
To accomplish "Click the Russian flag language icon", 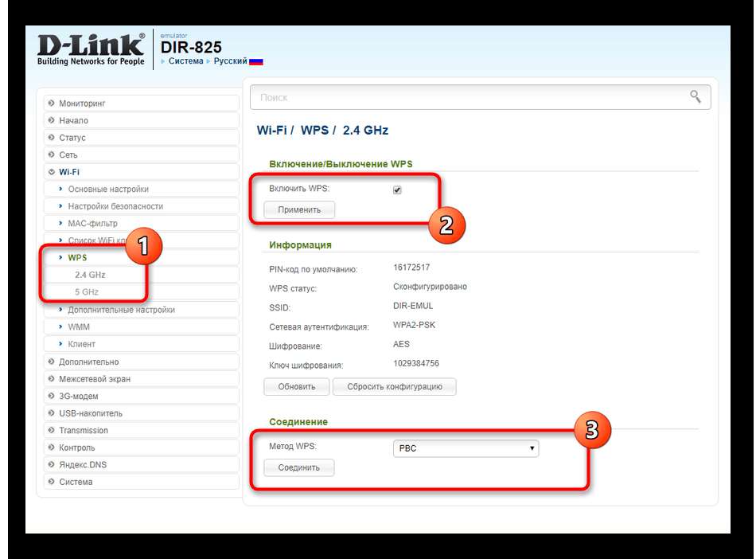I will click(256, 62).
